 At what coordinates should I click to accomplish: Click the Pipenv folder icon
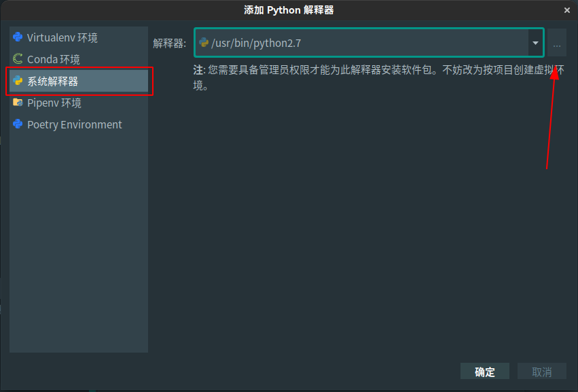pyautogui.click(x=18, y=103)
